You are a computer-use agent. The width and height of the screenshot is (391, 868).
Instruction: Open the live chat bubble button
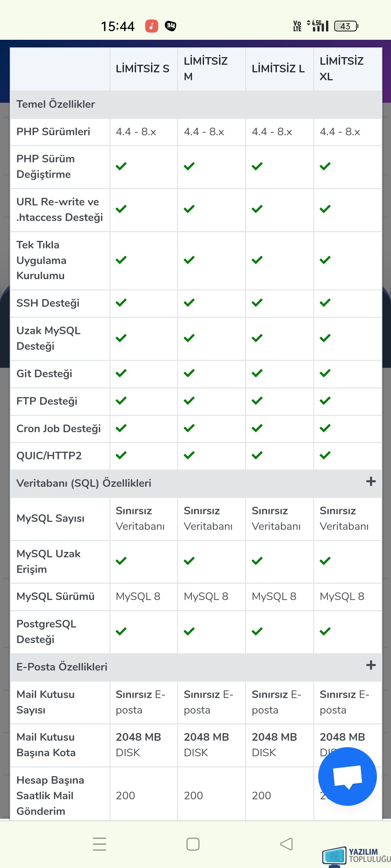click(x=347, y=776)
